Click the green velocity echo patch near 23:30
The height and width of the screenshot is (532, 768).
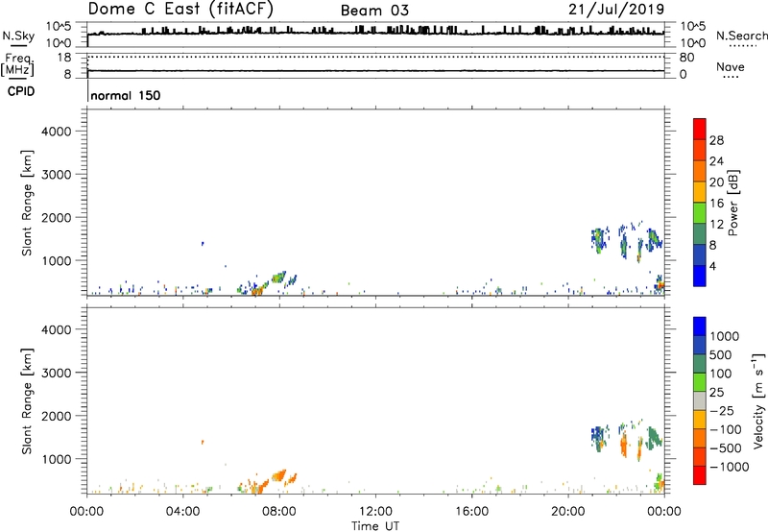[654, 437]
